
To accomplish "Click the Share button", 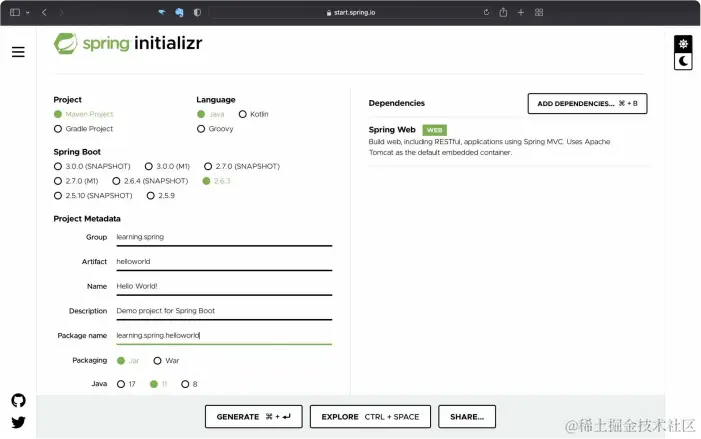I will coord(467,417).
